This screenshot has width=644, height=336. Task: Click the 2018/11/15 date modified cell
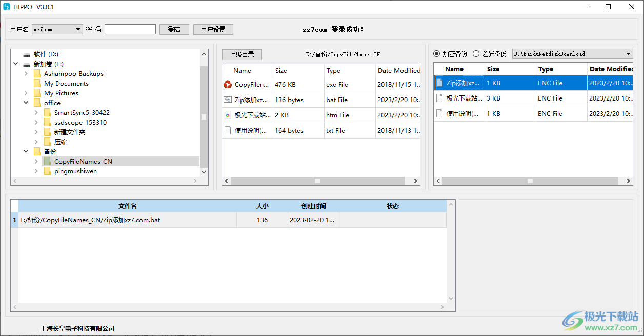coord(398,85)
